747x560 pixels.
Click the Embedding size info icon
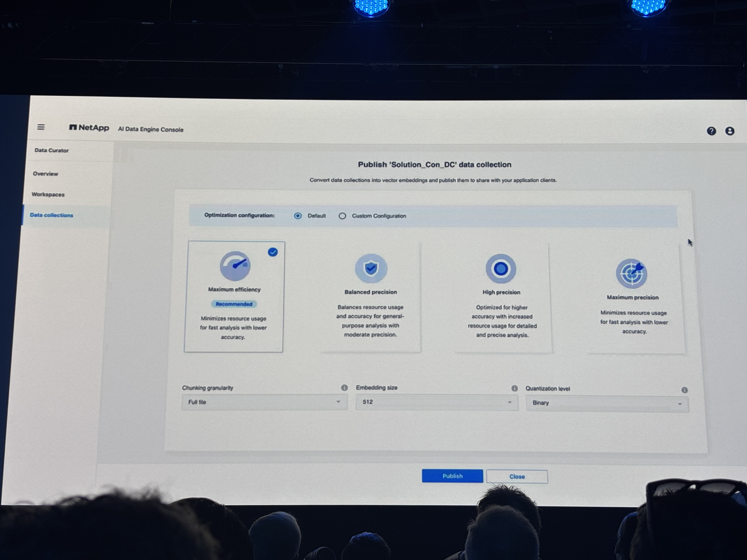coord(514,388)
